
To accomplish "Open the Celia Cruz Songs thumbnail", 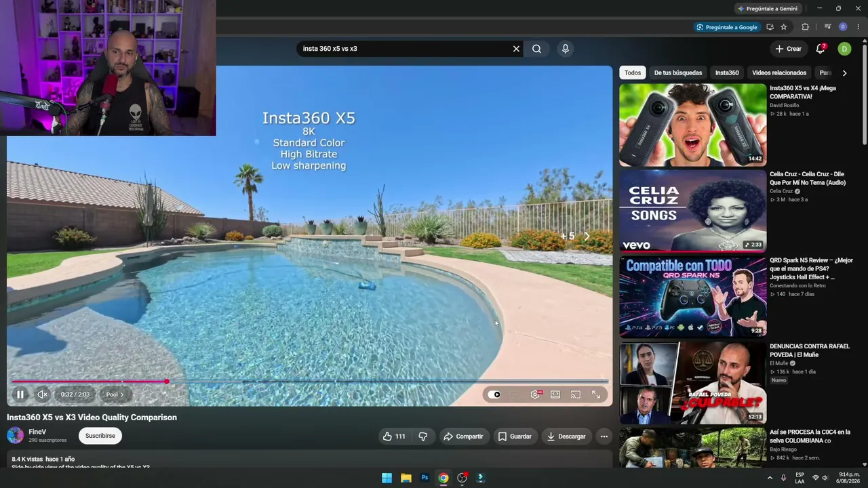I will pos(692,211).
